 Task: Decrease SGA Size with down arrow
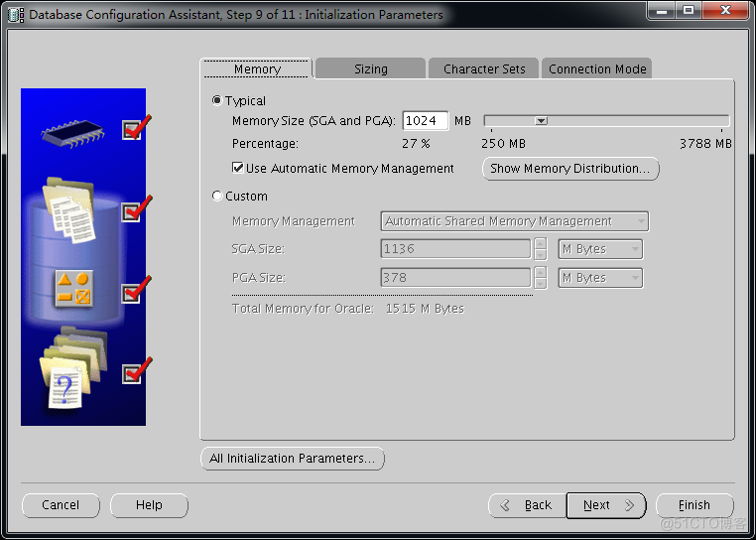pos(541,255)
